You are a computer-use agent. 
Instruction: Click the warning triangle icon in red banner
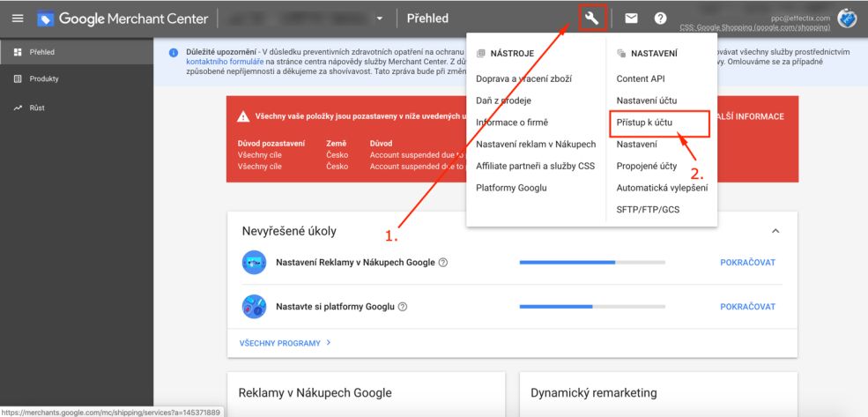[x=243, y=117]
